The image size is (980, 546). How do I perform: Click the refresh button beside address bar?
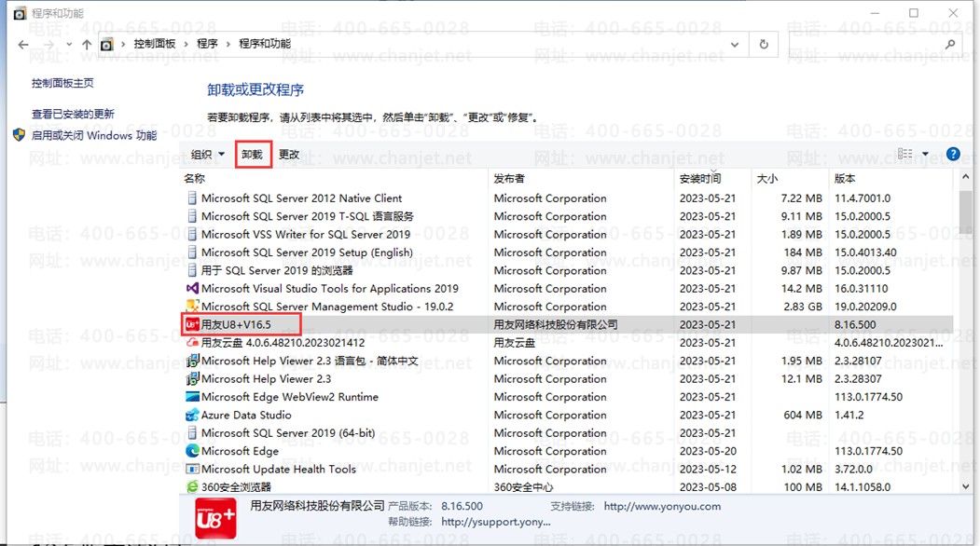[764, 44]
